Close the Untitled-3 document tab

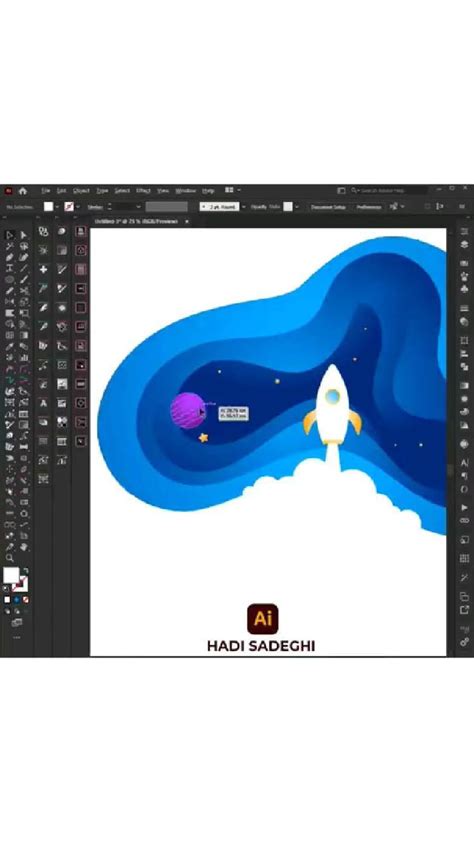pyautogui.click(x=187, y=221)
